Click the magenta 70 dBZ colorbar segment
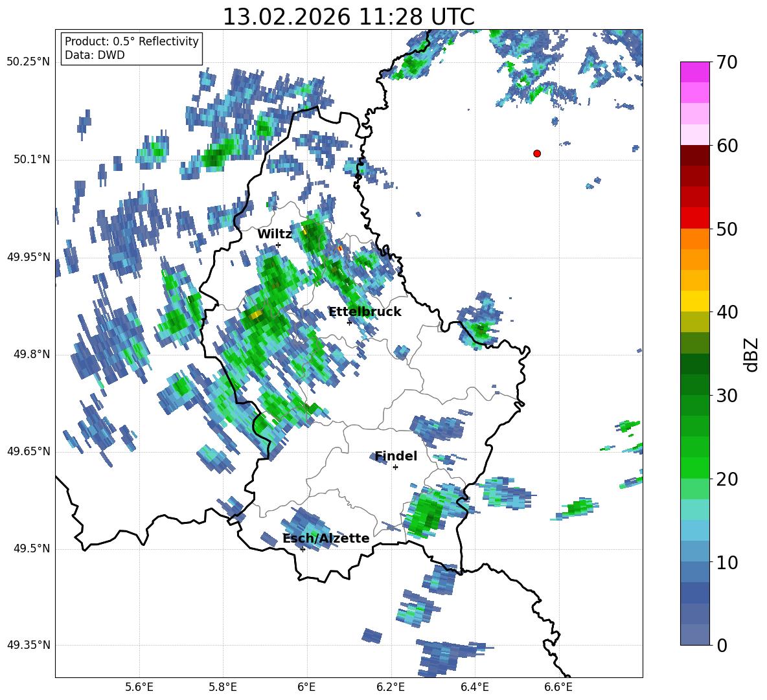767x700 pixels. (694, 72)
